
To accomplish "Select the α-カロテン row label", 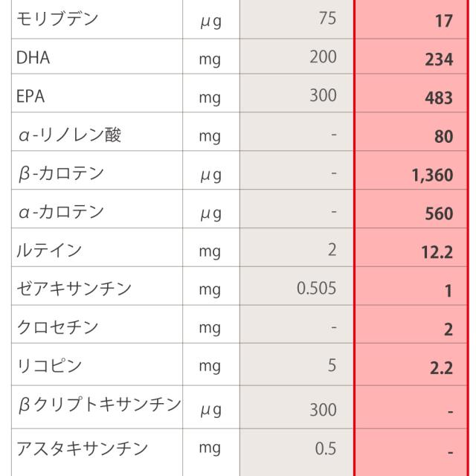I will coord(60,213).
